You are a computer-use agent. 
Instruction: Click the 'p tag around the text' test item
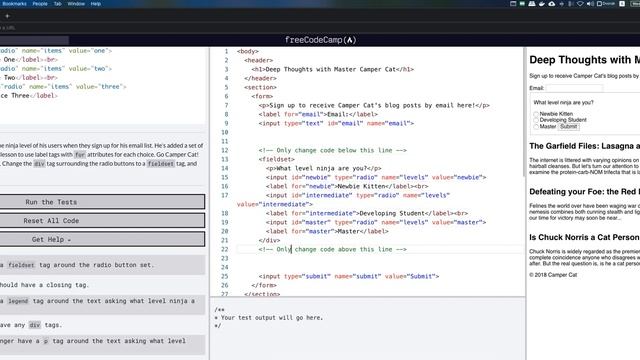(102, 344)
